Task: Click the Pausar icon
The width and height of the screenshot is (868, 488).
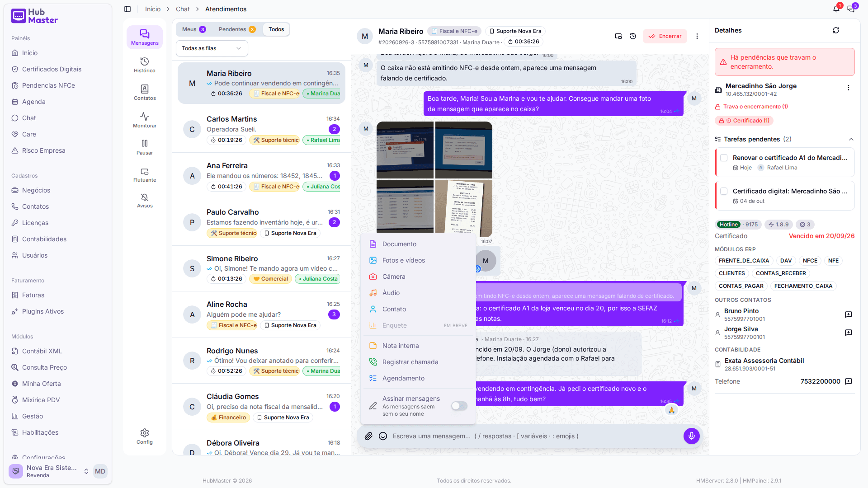Action: (x=145, y=147)
